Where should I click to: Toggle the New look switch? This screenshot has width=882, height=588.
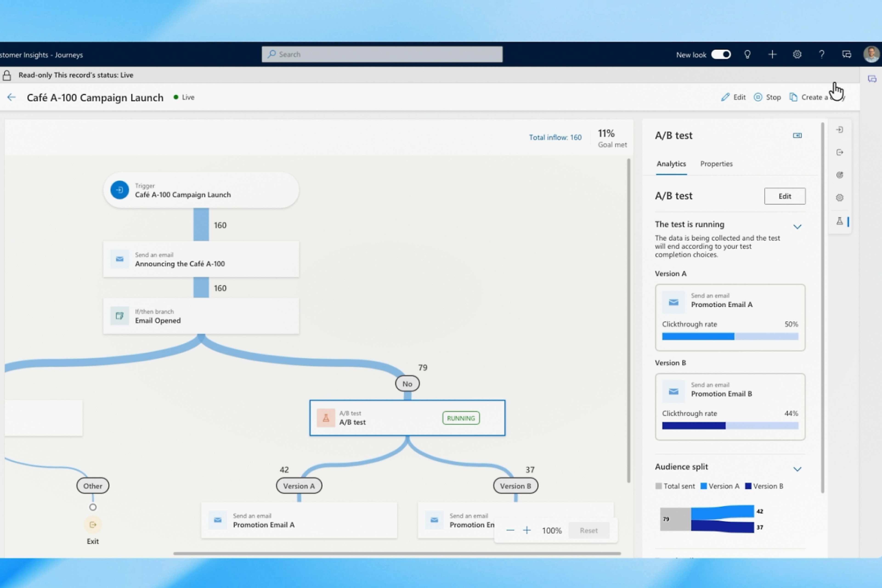[x=721, y=55]
